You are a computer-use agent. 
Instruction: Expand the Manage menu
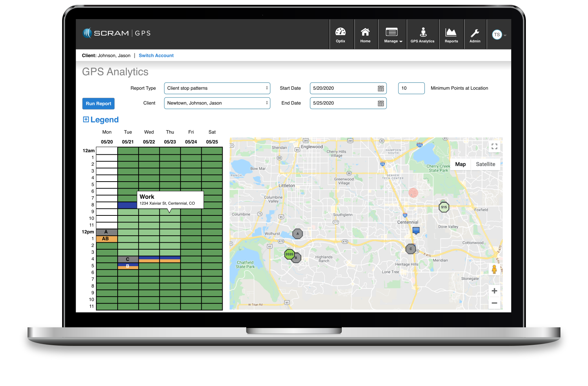pyautogui.click(x=392, y=34)
